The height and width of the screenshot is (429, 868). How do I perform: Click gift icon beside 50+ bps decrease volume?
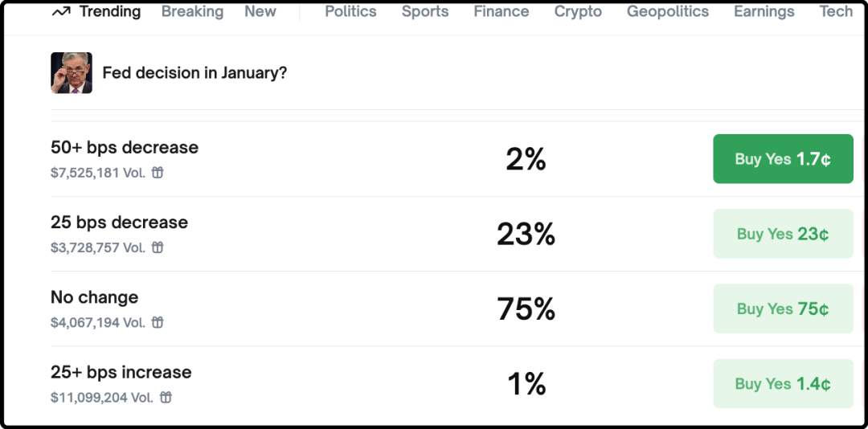(x=158, y=173)
